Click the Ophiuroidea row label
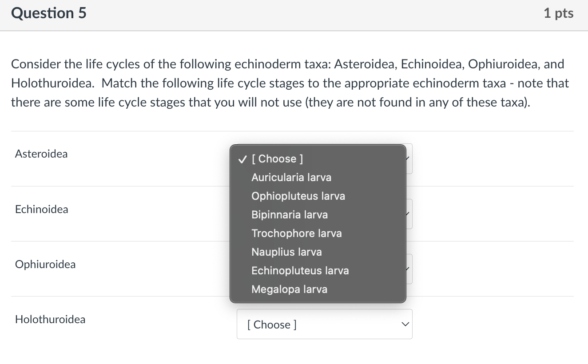Image resolution: width=588 pixels, height=364 pixels. tap(45, 264)
